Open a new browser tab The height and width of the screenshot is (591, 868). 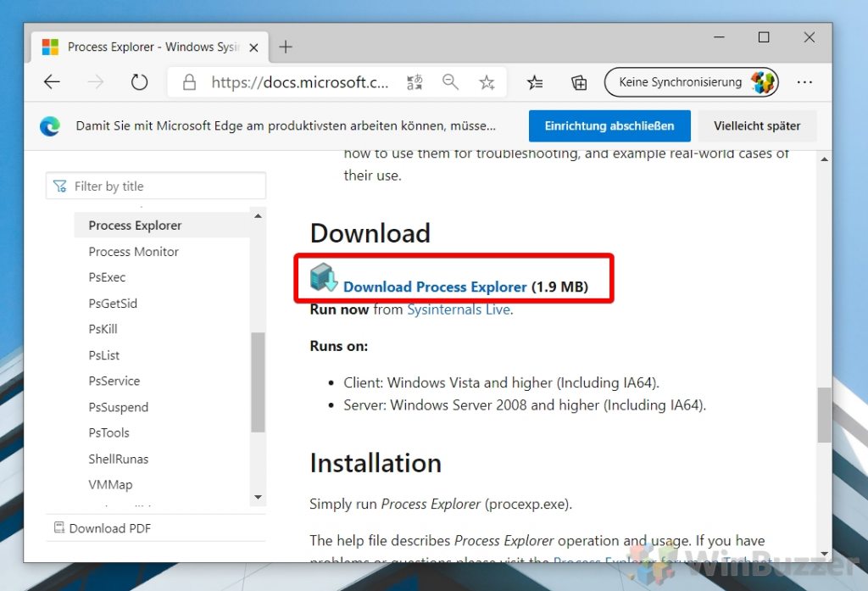286,47
